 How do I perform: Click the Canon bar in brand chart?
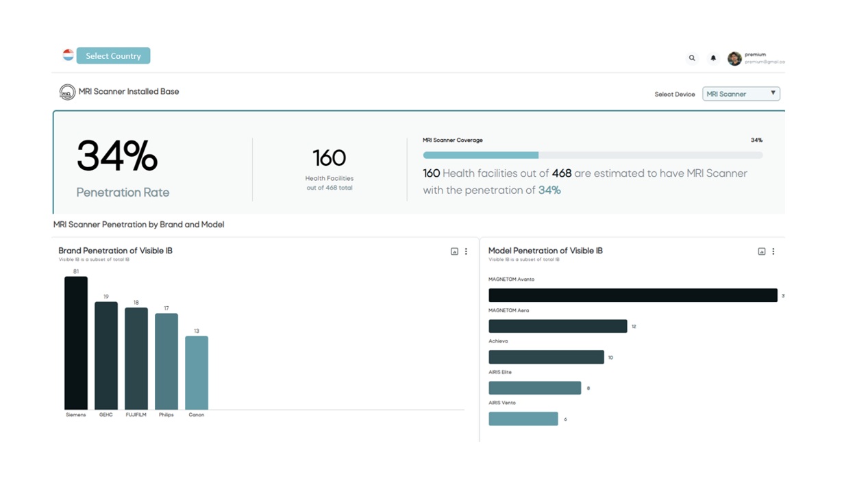tap(196, 373)
